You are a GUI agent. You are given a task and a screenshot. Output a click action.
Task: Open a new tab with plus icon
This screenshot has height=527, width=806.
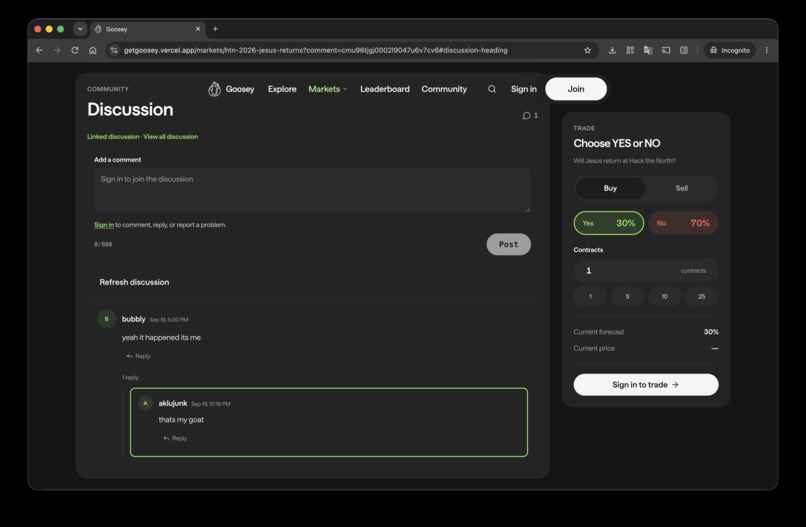[215, 29]
